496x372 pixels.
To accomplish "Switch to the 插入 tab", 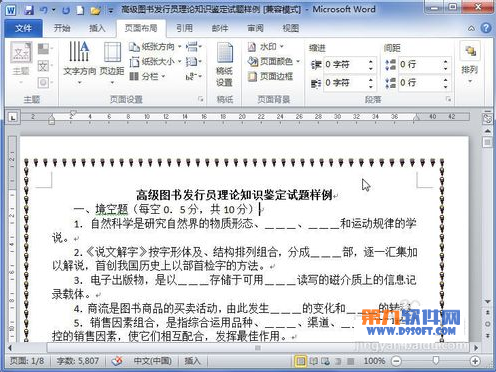I will point(97,28).
